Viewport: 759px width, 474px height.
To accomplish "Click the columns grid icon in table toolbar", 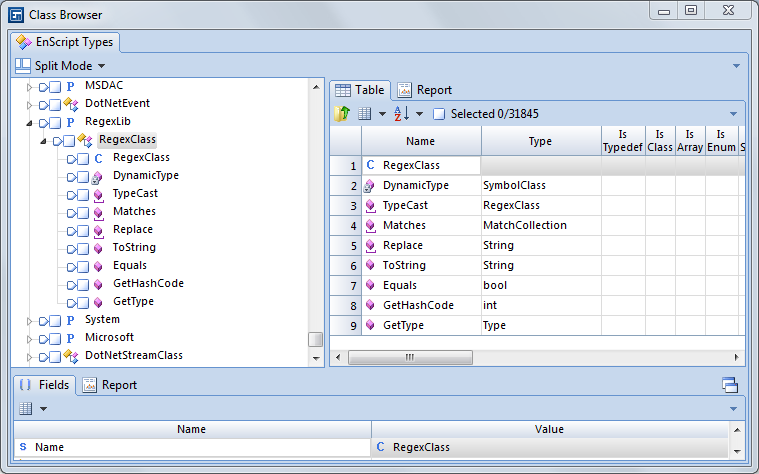I will point(364,114).
